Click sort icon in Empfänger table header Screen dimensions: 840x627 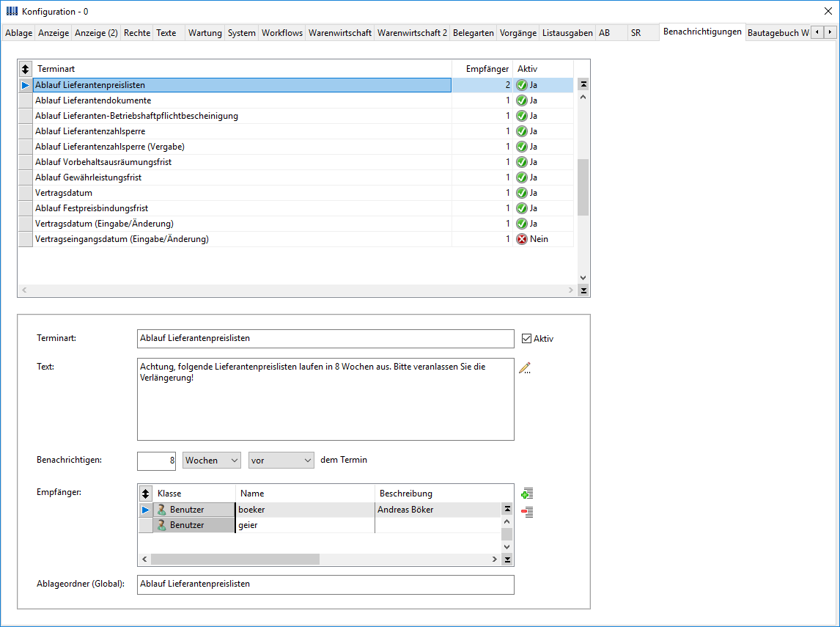pos(145,493)
